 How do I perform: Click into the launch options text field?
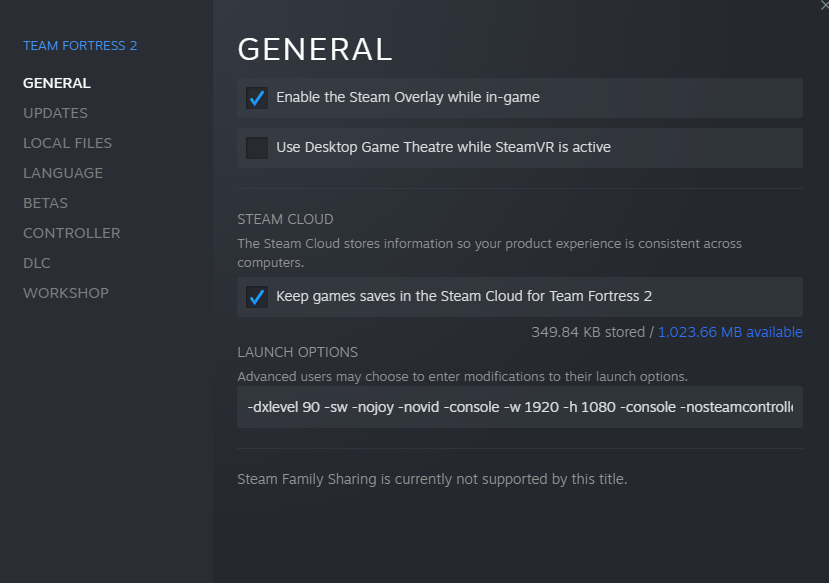click(520, 407)
